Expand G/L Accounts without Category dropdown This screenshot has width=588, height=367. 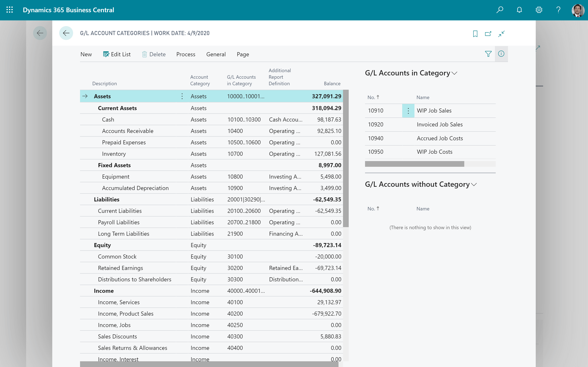474,185
